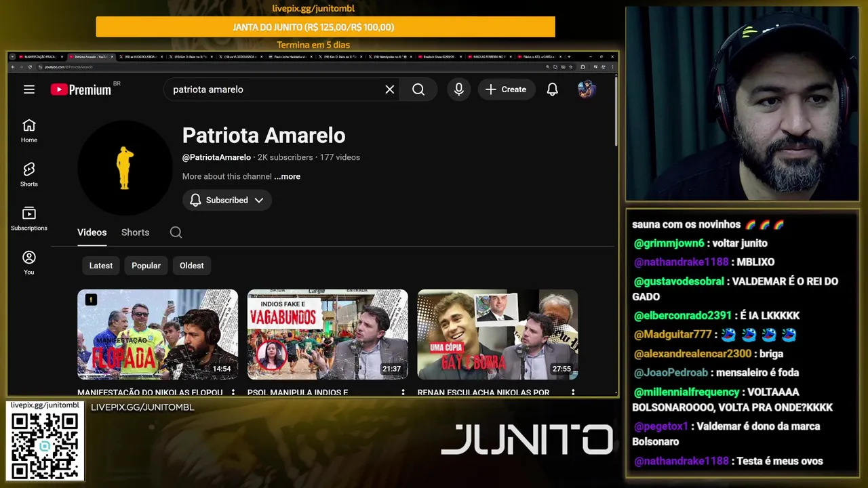This screenshot has width=868, height=488.
Task: Go to YouTube Premium home via logo
Action: [x=81, y=89]
